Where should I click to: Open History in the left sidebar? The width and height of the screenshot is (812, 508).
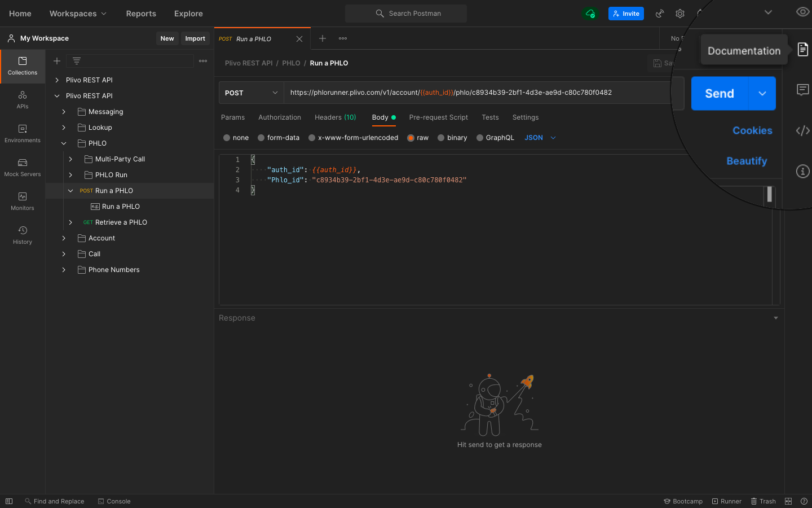[x=23, y=235]
